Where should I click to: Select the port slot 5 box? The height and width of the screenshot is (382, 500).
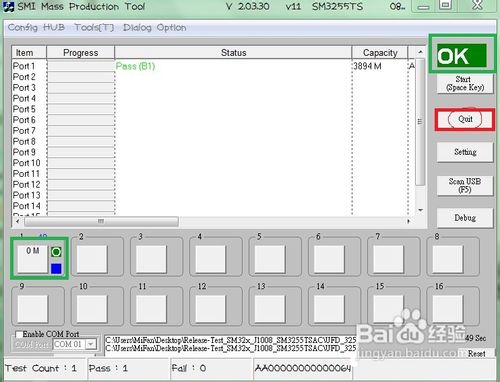click(270, 259)
